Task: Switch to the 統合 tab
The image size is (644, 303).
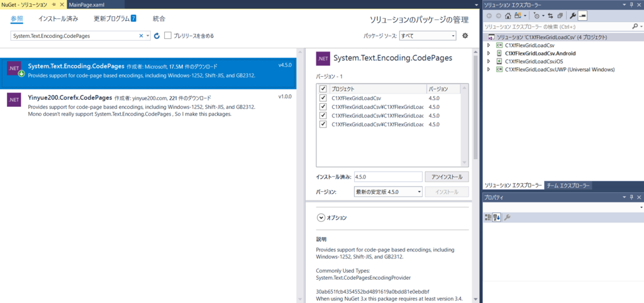Action: coord(159,19)
